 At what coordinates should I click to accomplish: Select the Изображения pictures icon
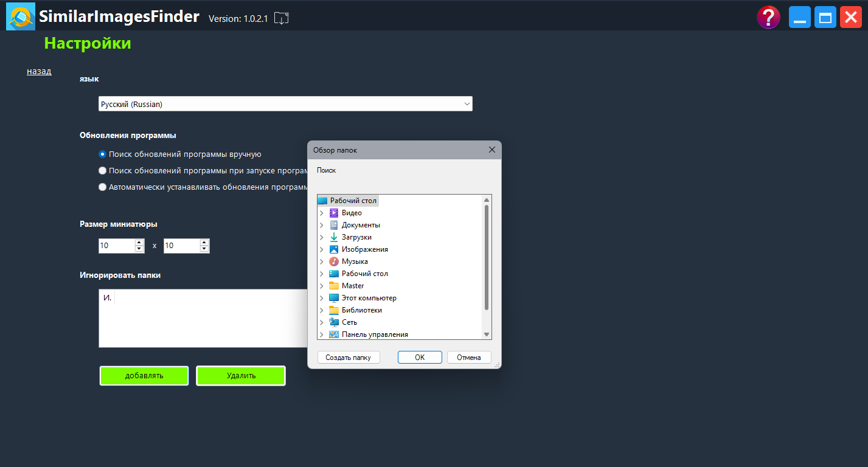click(x=333, y=249)
